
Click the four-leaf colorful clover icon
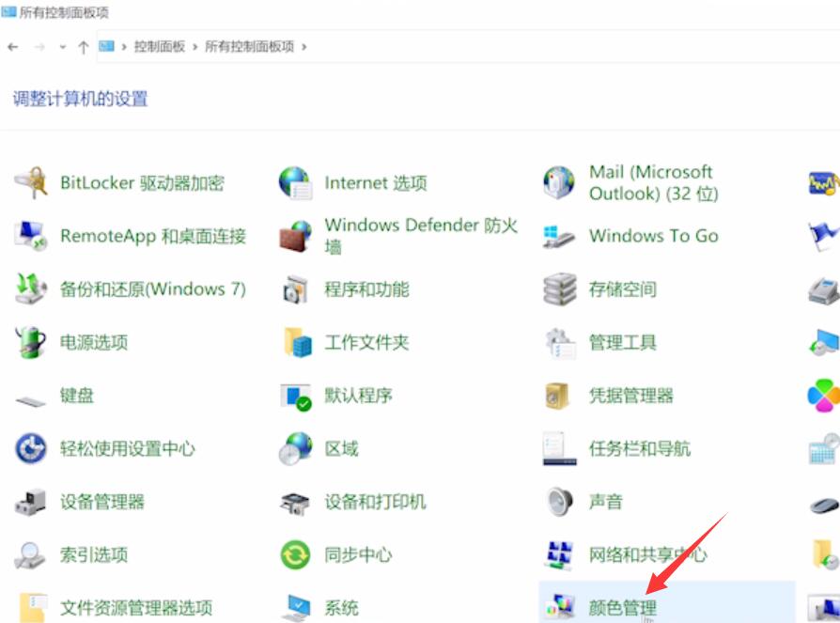coord(823,396)
